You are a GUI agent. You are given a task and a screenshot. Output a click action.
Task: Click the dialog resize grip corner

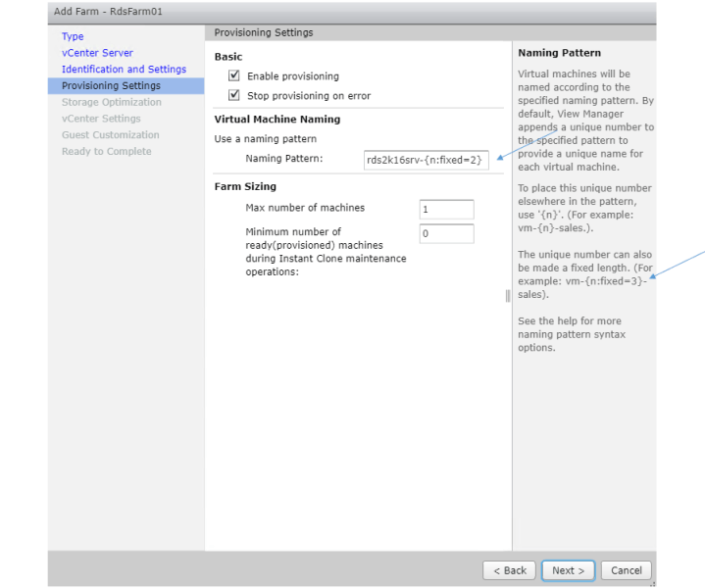(x=652, y=582)
